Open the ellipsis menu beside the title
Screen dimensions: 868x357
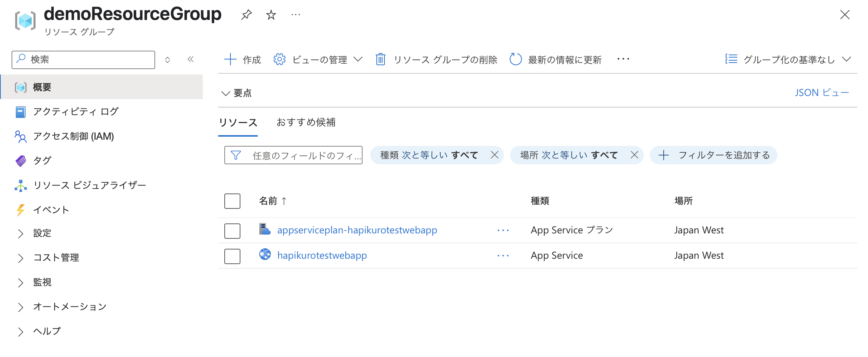coord(296,15)
